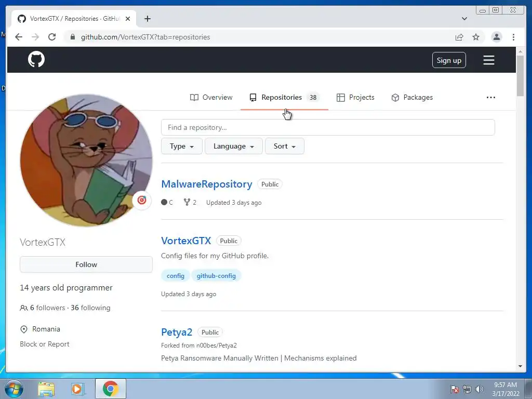Click the fork icon on MalwareRepository

[x=187, y=202]
